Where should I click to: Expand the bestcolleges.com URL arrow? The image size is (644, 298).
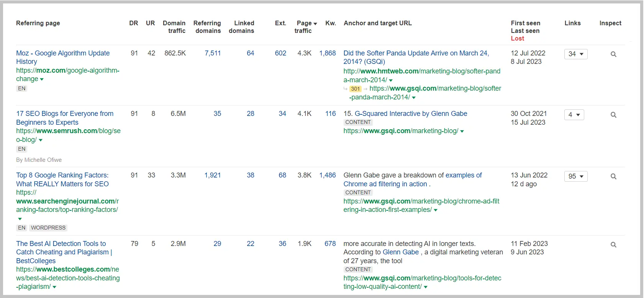point(54,287)
